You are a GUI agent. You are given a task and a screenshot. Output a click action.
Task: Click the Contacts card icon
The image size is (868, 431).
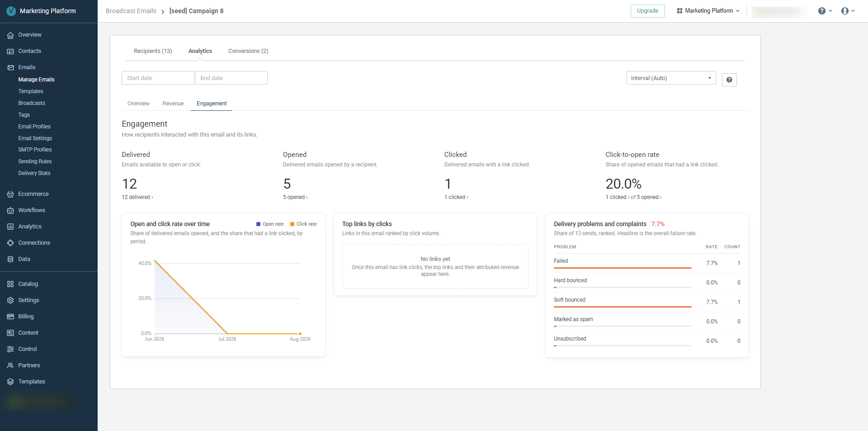click(x=10, y=51)
